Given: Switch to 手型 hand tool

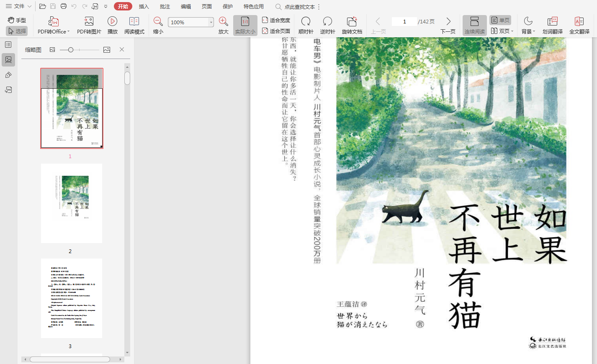Looking at the screenshot, I should pos(17,20).
